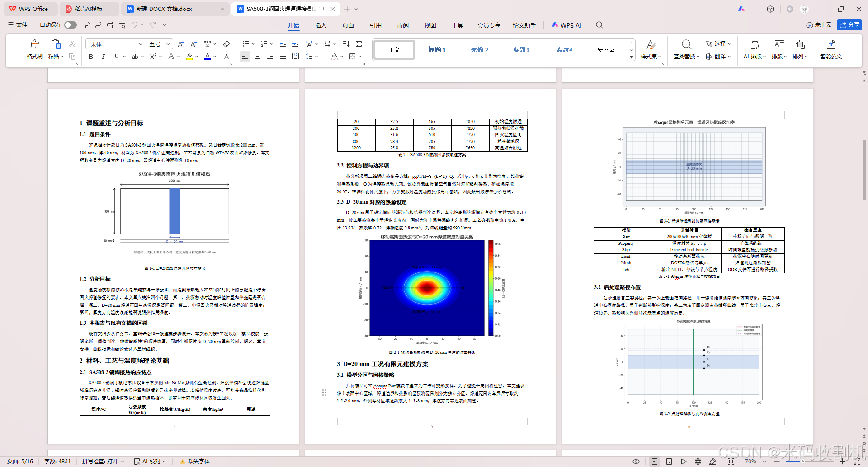Apply the 标题 1 heading style

click(437, 50)
